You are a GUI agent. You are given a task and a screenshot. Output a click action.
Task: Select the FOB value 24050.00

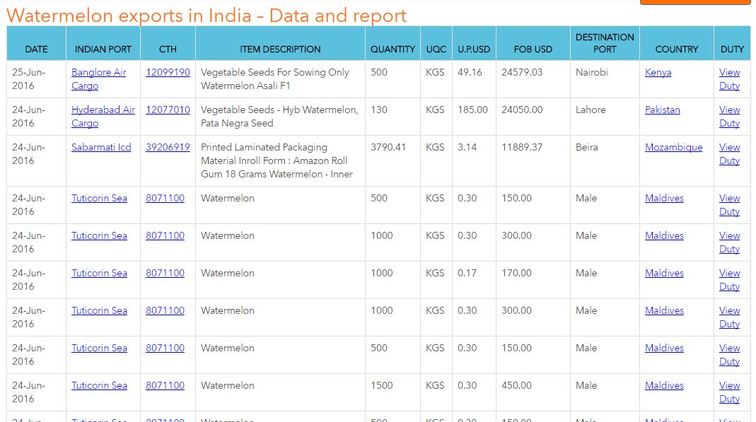pos(522,110)
